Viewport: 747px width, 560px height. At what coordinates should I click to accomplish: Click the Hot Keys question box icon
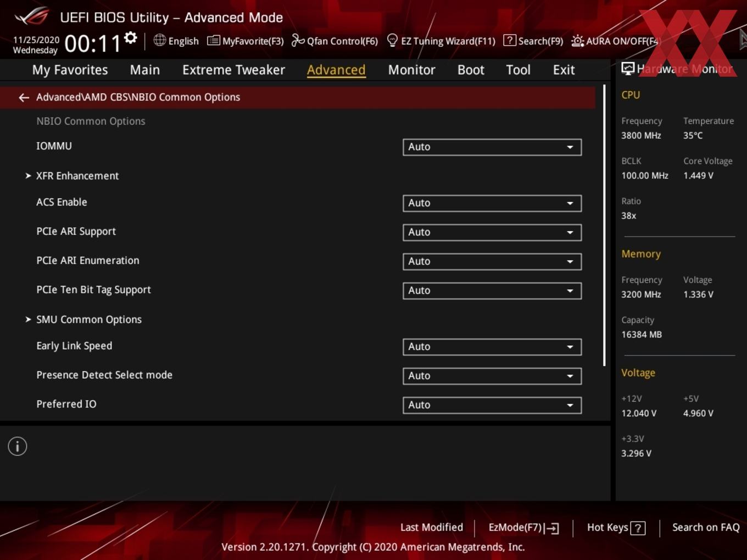tap(638, 528)
